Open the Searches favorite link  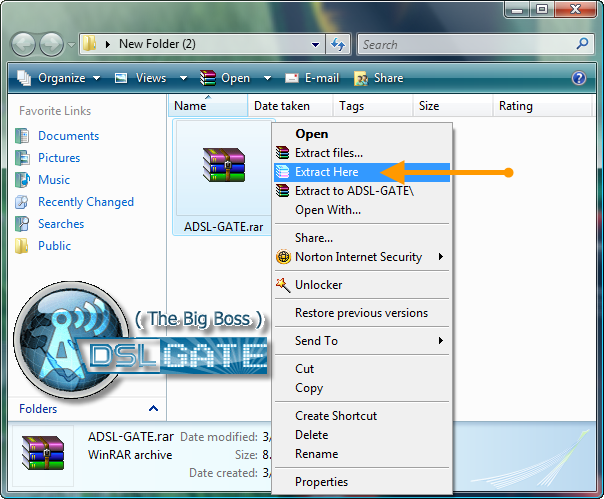pyautogui.click(x=61, y=224)
